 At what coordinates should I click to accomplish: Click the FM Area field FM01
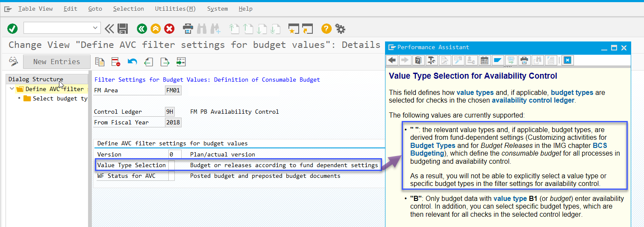(x=173, y=90)
